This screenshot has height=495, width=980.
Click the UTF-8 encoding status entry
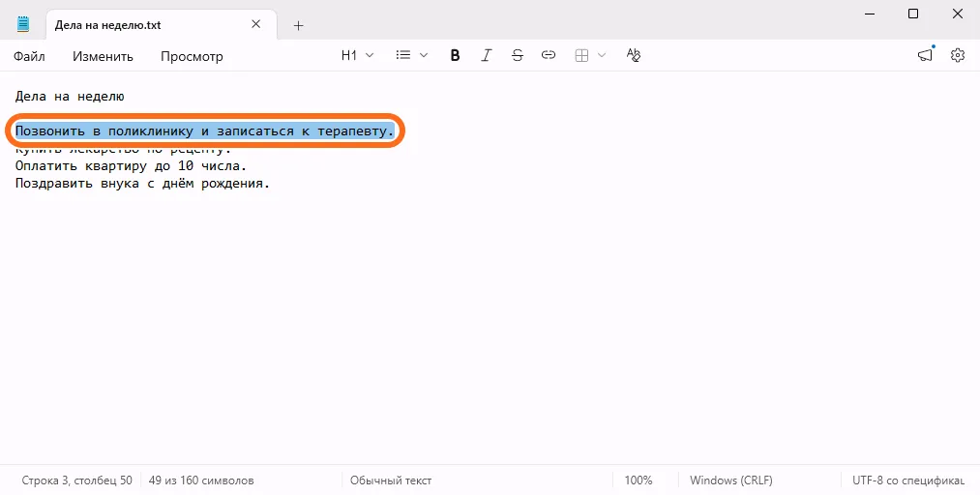(x=908, y=480)
